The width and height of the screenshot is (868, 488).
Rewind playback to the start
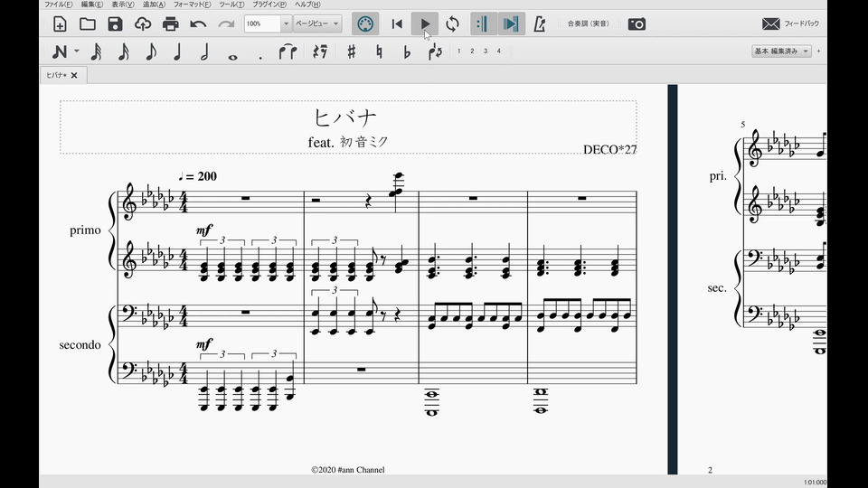pos(397,23)
